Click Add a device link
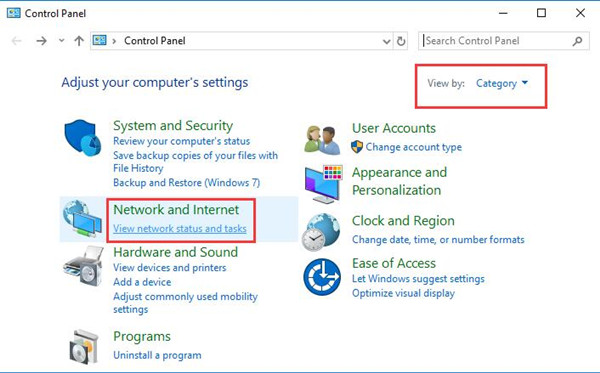The image size is (600, 373). [x=142, y=282]
